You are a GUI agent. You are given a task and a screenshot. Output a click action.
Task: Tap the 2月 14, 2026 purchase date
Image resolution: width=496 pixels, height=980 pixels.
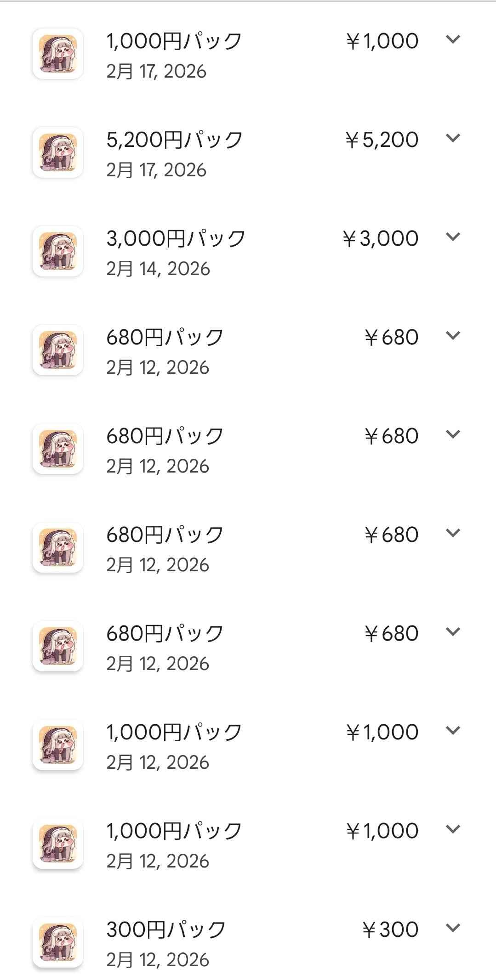[x=158, y=269]
